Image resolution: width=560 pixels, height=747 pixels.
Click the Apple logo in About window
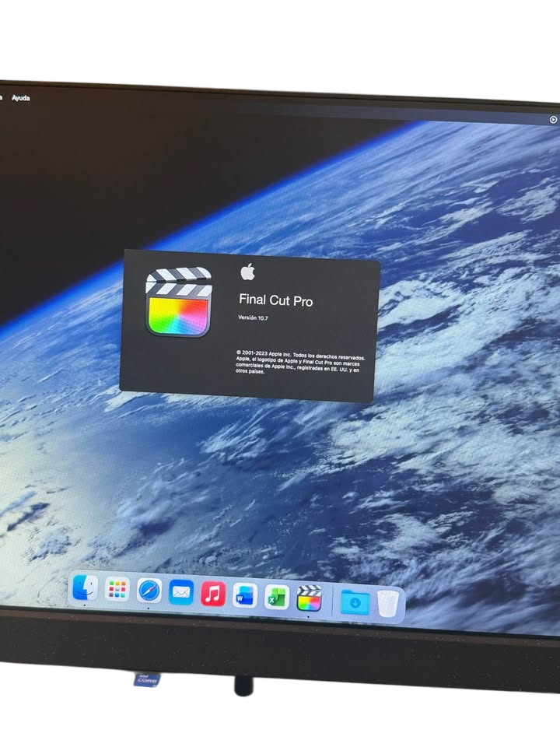pos(247,272)
